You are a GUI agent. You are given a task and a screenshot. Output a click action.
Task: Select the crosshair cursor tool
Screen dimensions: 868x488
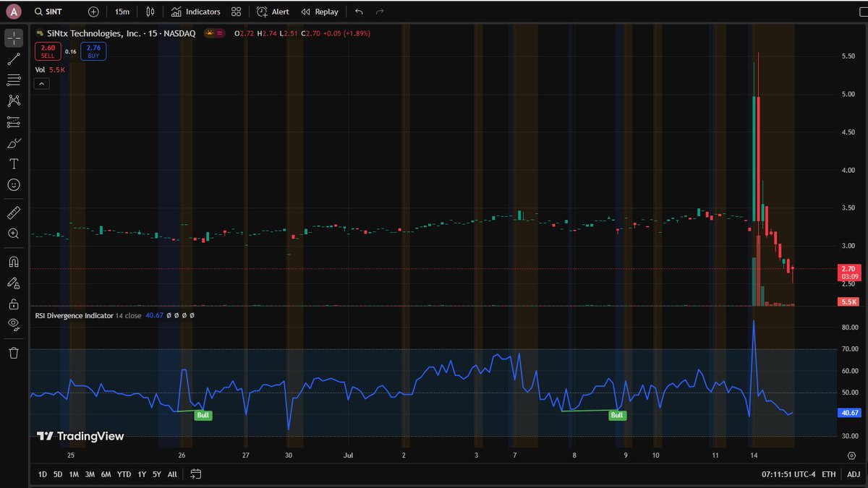[x=14, y=38]
